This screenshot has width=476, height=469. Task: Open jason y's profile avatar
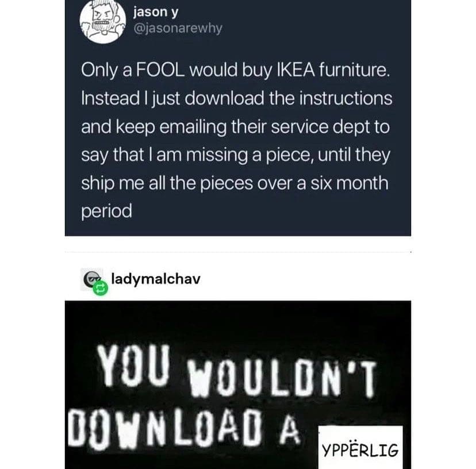[102, 21]
